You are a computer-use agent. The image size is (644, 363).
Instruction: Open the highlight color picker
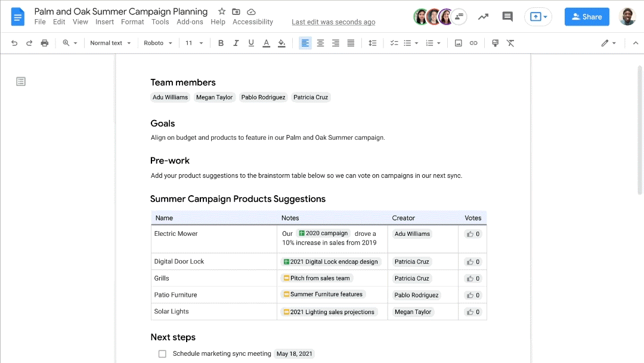(281, 43)
